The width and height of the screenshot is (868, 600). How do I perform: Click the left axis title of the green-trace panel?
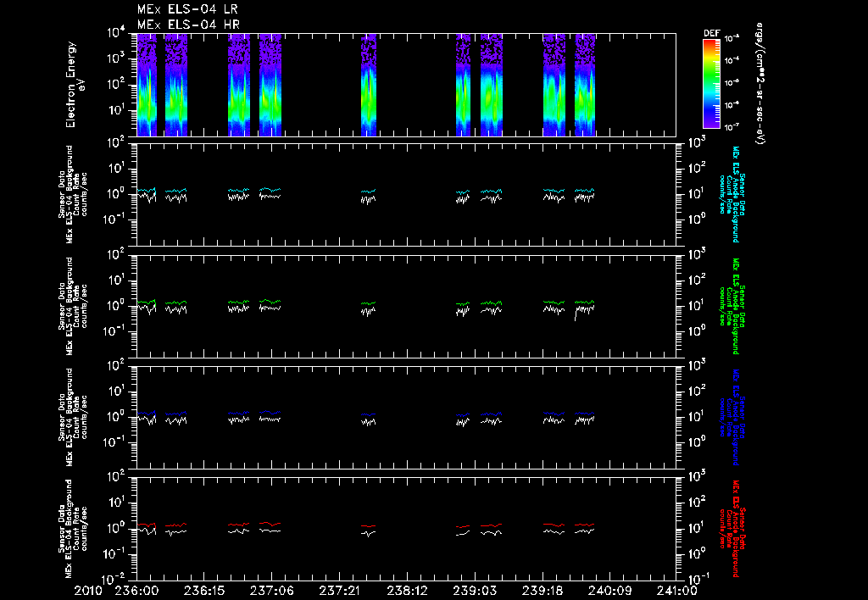73,306
